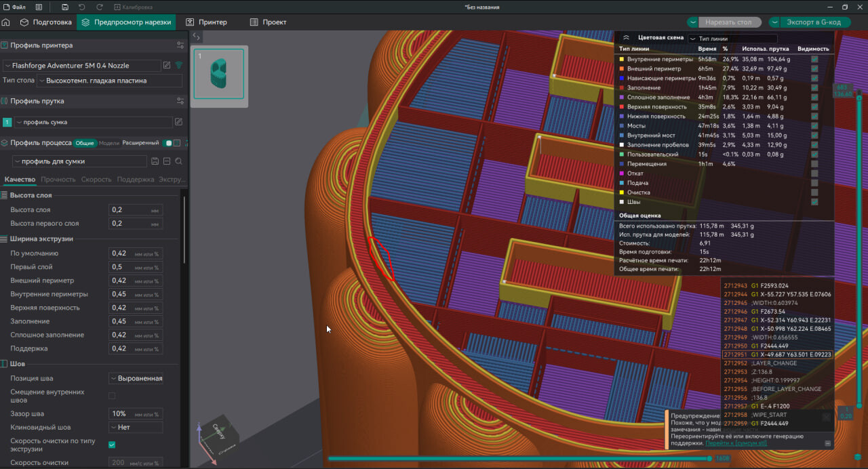Click the undo arrow icon
The width and height of the screenshot is (868, 469).
point(82,7)
